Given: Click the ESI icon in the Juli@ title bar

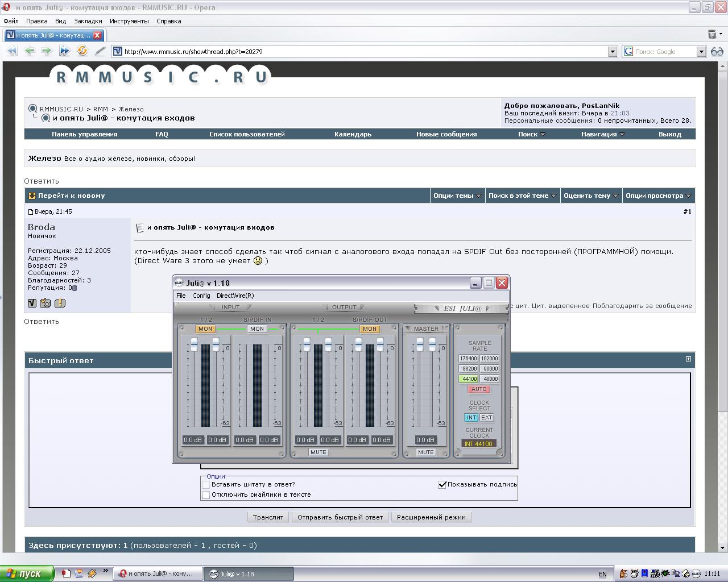Looking at the screenshot, I should tap(179, 283).
